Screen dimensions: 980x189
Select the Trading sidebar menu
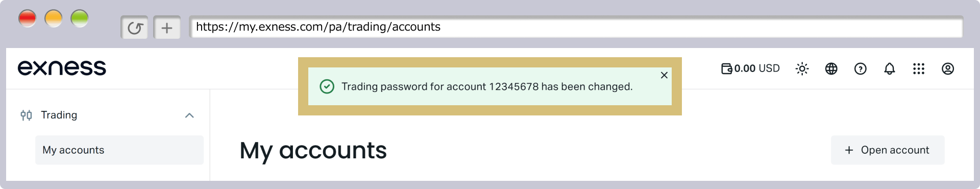pos(108,115)
